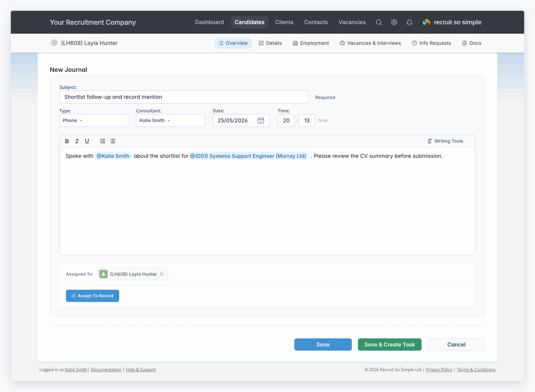Open the date picker calendar icon
This screenshot has height=392, width=535.
(261, 121)
